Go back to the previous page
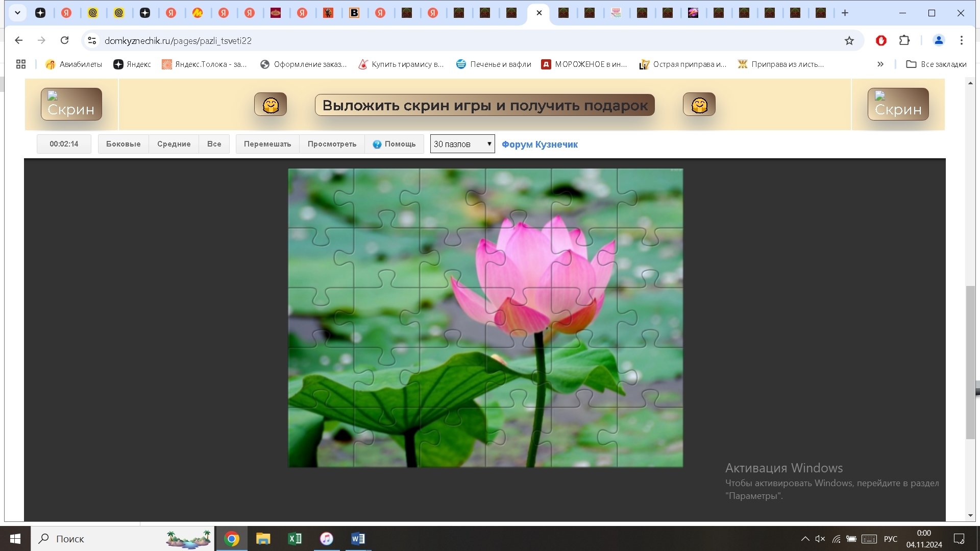This screenshot has height=551, width=980. [x=19, y=41]
